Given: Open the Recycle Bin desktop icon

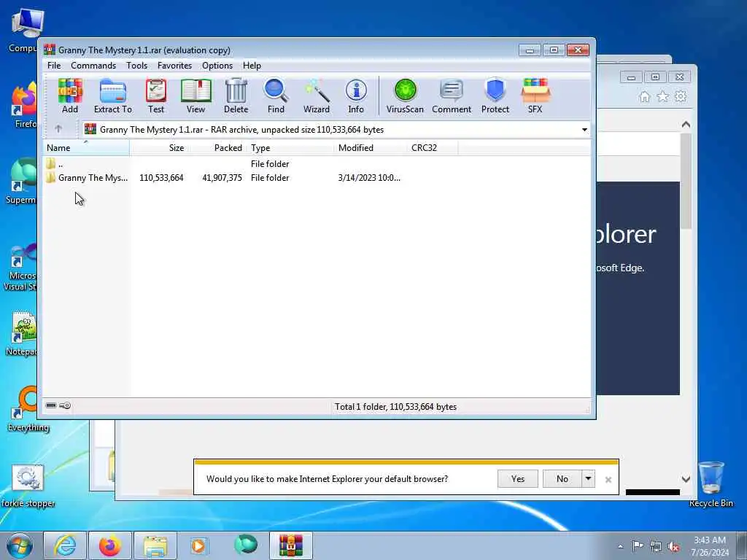Looking at the screenshot, I should 711,484.
